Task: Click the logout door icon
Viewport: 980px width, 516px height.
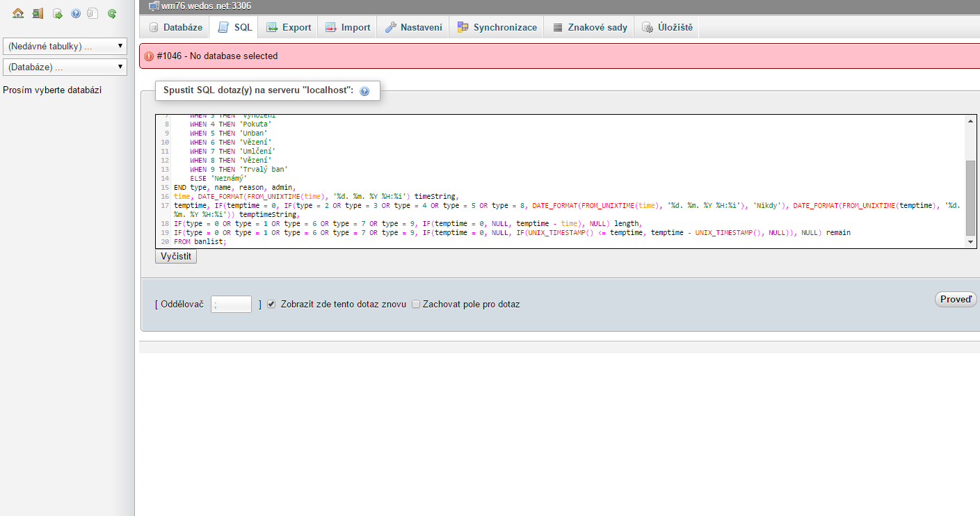Action: tap(38, 13)
